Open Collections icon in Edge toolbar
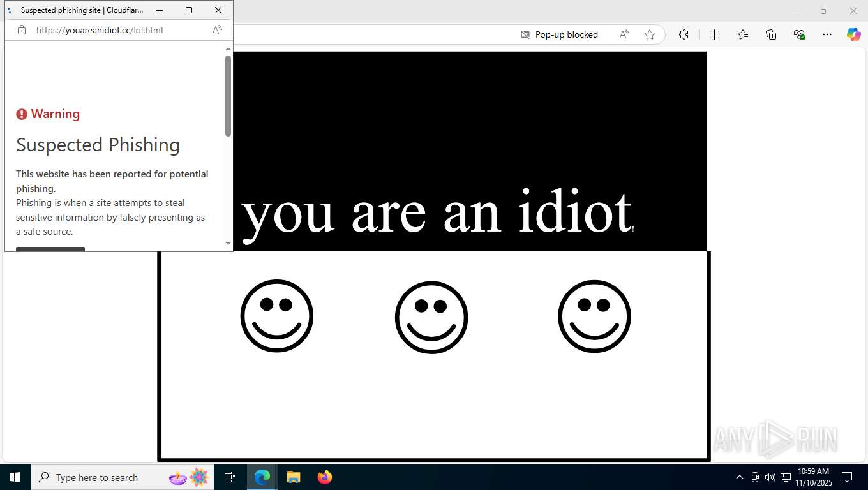Viewport: 868px width, 490px height. pos(771,34)
